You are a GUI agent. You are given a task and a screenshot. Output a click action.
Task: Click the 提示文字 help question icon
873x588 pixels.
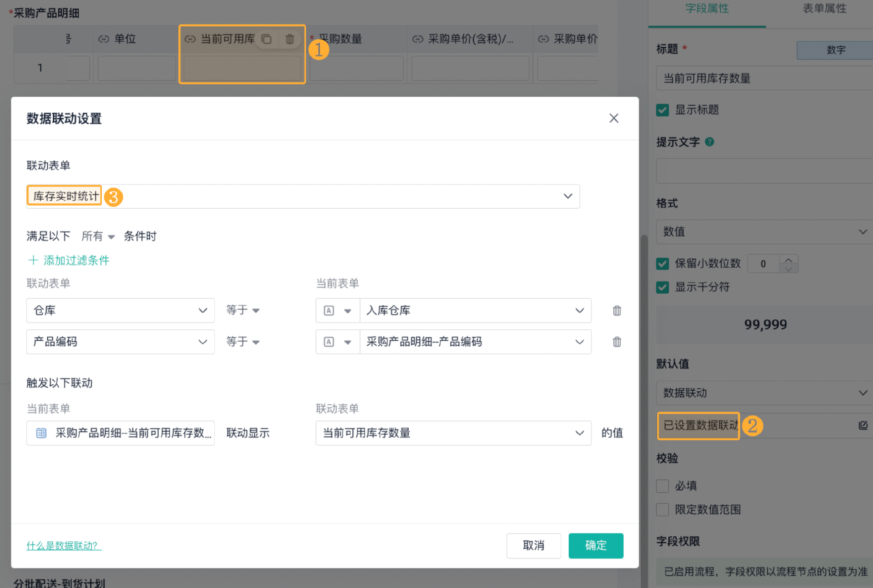point(709,142)
